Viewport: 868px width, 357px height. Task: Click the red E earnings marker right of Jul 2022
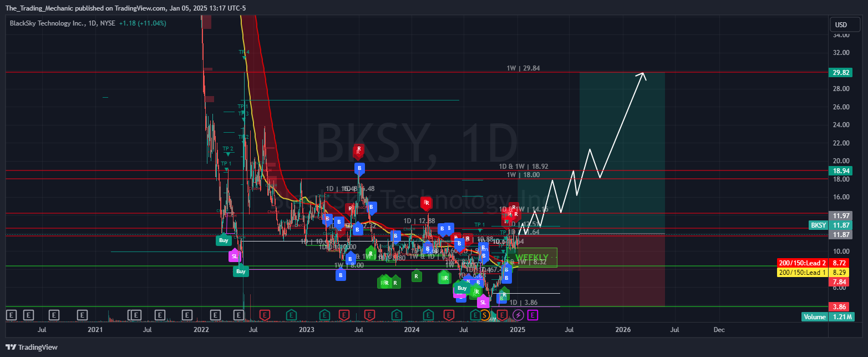pyautogui.click(x=265, y=315)
